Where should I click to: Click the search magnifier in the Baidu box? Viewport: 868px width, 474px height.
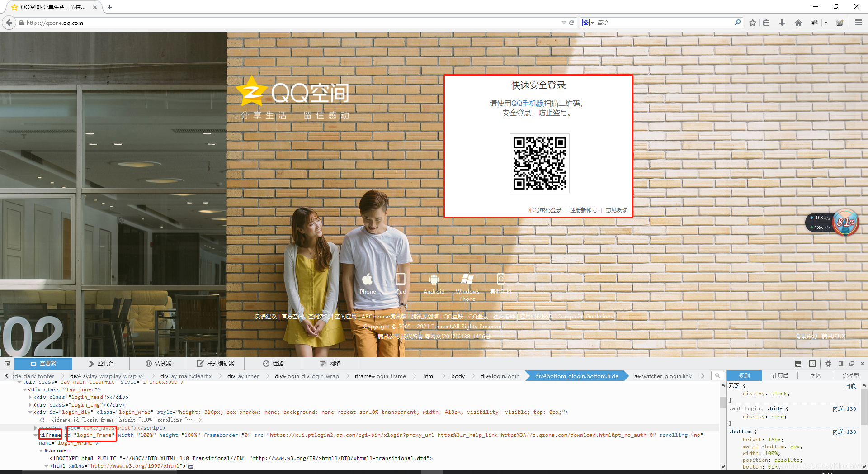coord(737,22)
